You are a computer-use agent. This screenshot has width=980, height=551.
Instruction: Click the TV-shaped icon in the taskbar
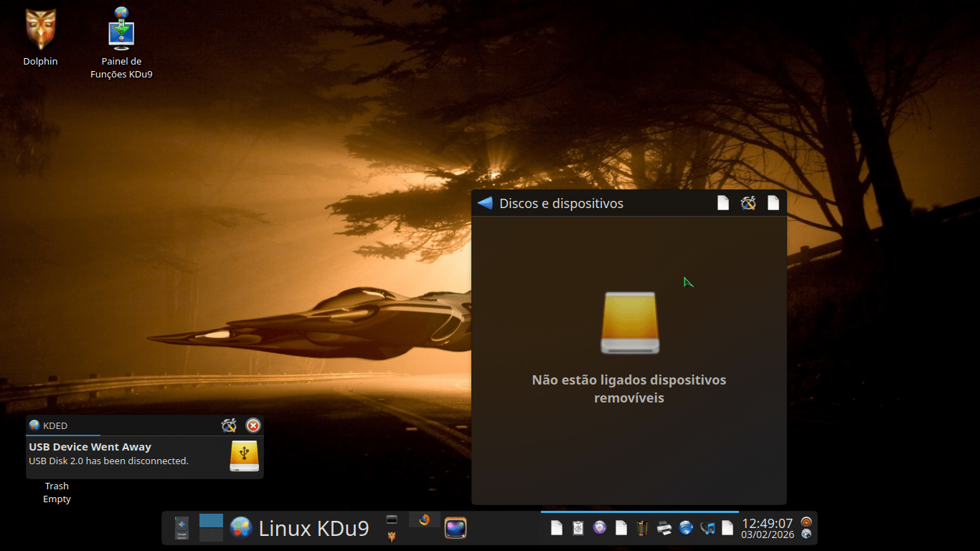(x=456, y=528)
